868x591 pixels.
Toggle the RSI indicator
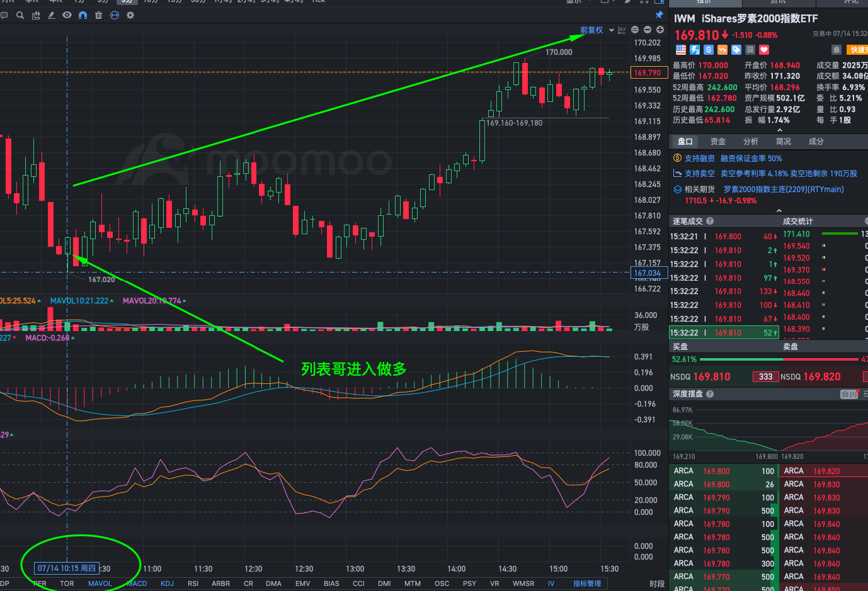coord(193,583)
